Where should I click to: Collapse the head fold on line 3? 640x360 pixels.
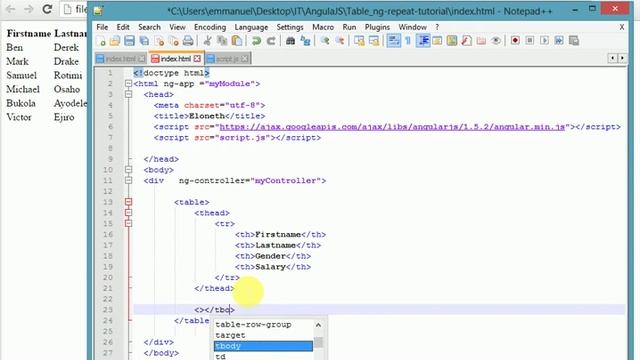click(x=129, y=94)
